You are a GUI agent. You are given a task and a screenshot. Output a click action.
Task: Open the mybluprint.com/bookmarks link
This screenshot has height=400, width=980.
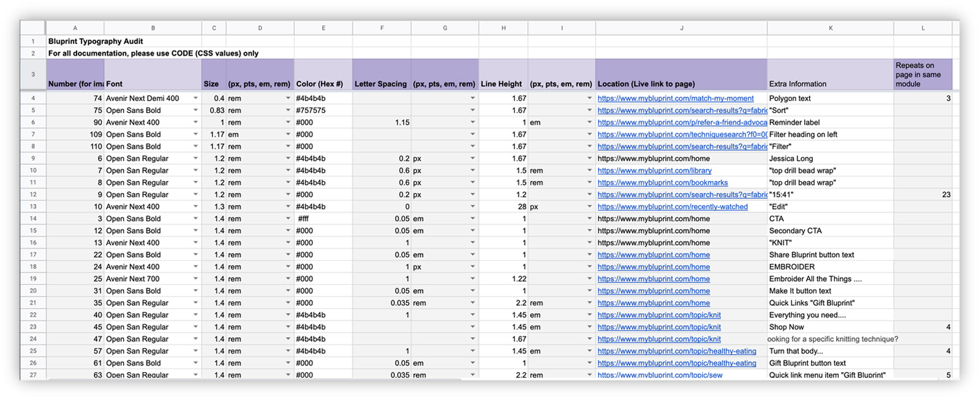663,183
